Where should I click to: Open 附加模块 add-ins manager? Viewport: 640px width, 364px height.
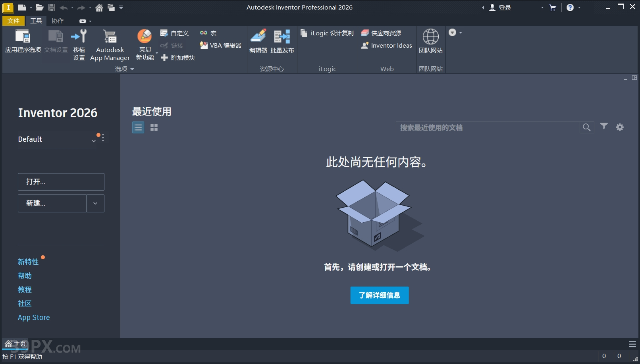[177, 58]
